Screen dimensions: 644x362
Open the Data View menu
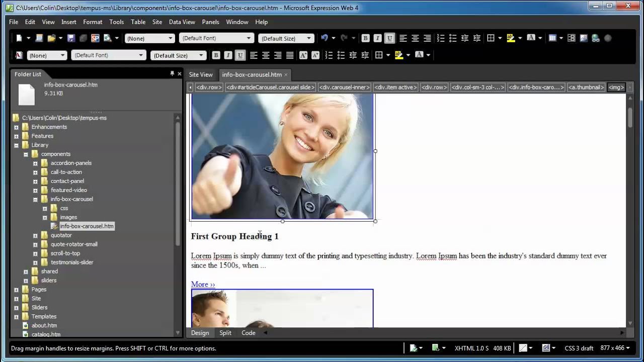click(182, 22)
